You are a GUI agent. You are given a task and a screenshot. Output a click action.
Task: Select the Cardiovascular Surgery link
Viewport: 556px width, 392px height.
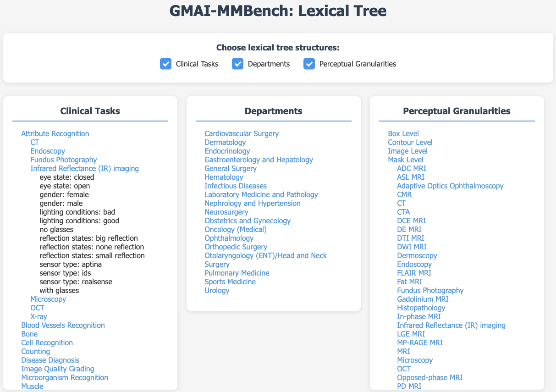[242, 133]
